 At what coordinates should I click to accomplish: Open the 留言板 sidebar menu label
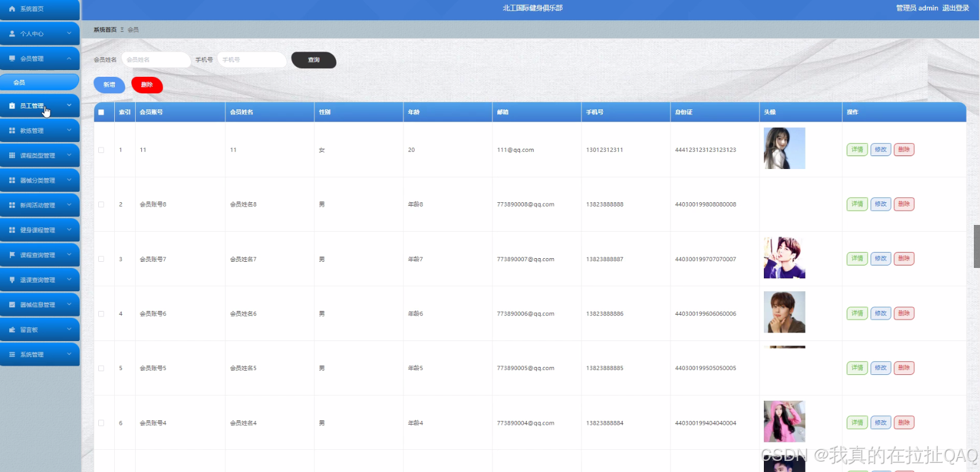pyautogui.click(x=29, y=330)
